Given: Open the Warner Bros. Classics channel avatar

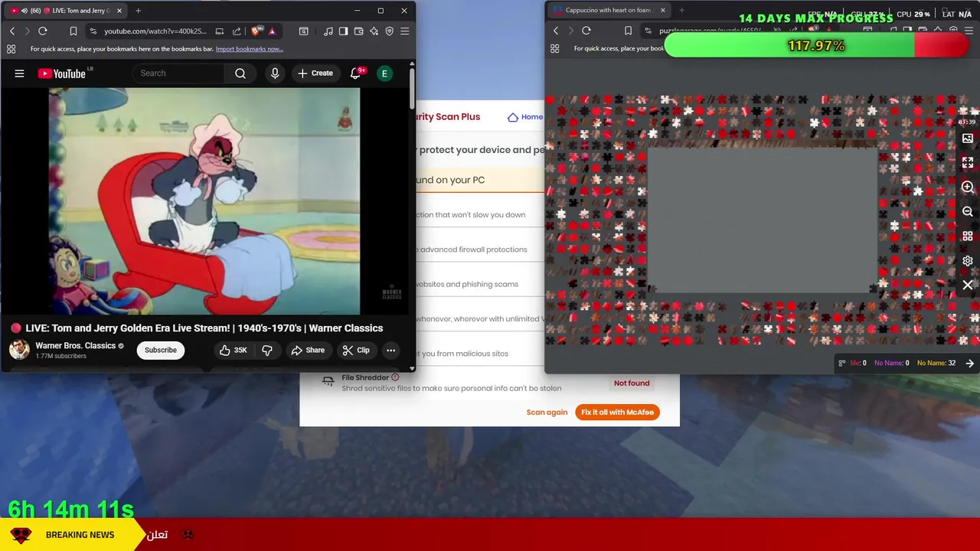Looking at the screenshot, I should pos(19,350).
